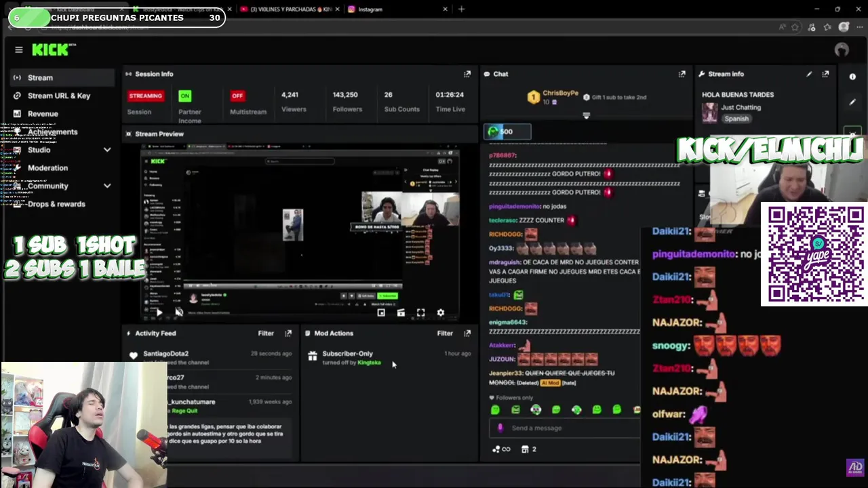Play the stream preview
The image size is (868, 488).
click(x=159, y=312)
